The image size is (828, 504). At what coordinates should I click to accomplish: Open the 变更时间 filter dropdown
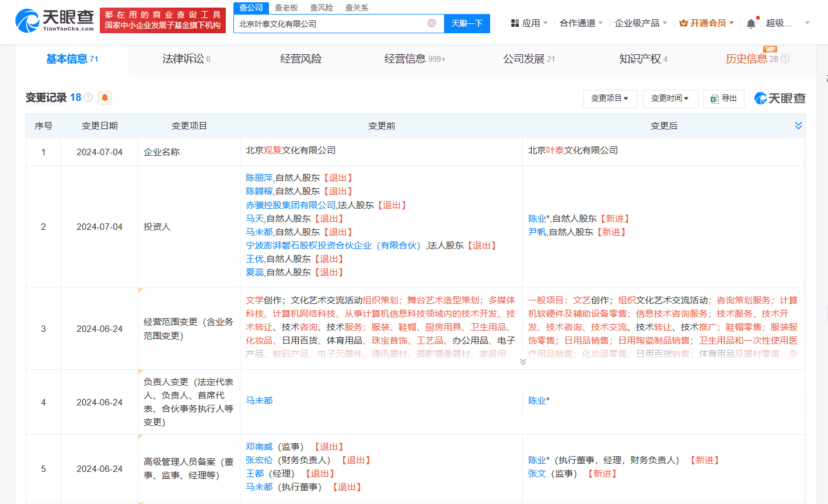pos(670,98)
